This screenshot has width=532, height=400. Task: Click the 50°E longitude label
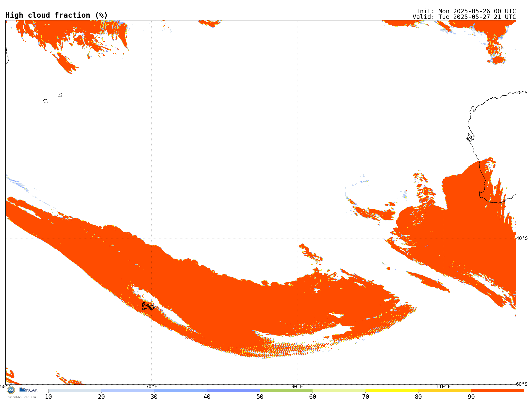click(6, 387)
